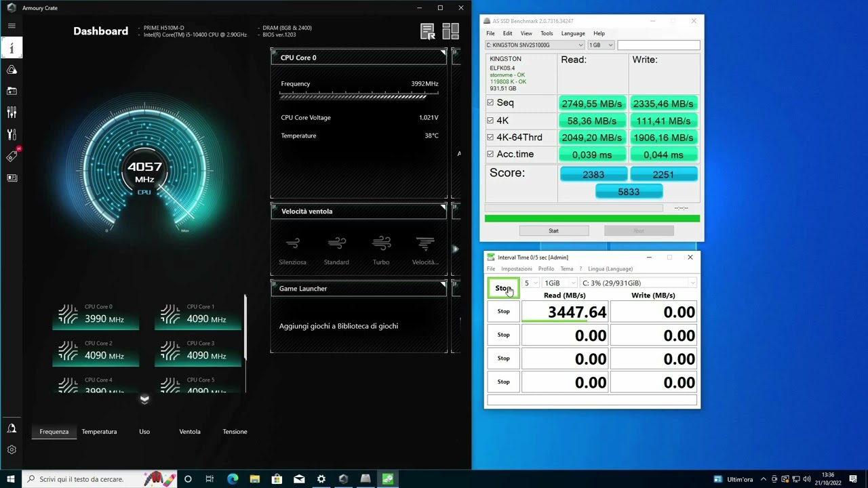Open the Armoury Crate hamburger menu
Screen dimensions: 868x488
(x=12, y=26)
